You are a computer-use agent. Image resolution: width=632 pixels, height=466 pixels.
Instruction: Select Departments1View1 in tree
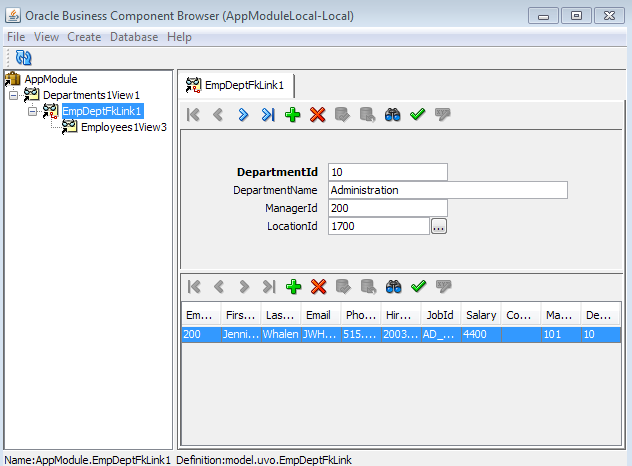coord(91,95)
